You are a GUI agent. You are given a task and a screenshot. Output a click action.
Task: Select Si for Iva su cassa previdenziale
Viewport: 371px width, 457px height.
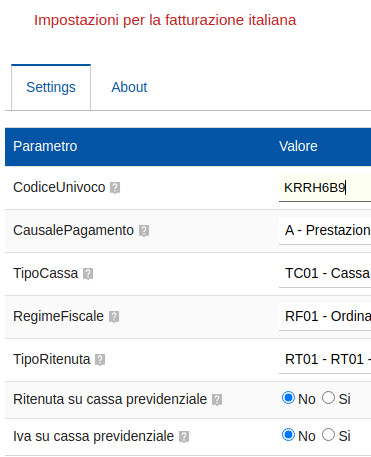coord(328,435)
